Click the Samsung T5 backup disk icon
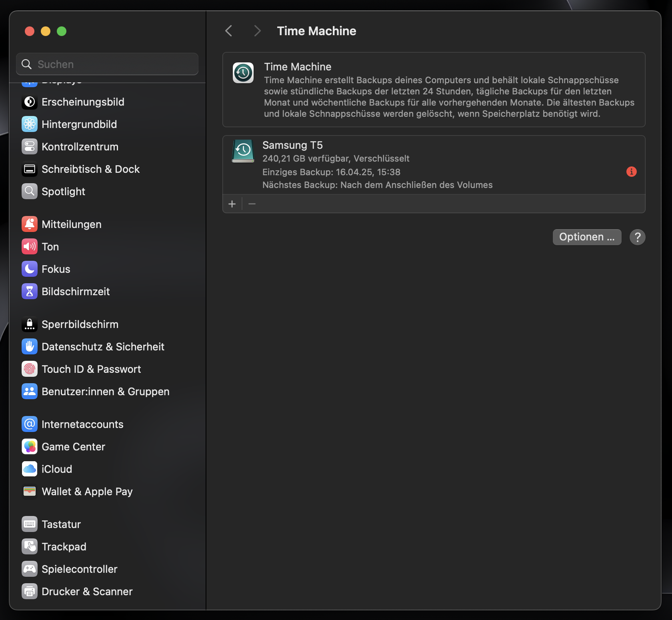The image size is (672, 620). tap(243, 151)
